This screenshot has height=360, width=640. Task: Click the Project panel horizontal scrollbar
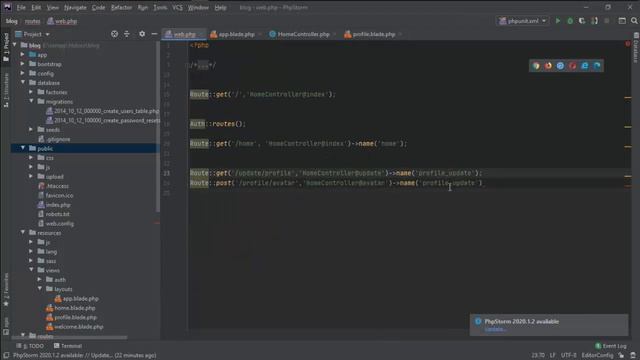coord(69,338)
